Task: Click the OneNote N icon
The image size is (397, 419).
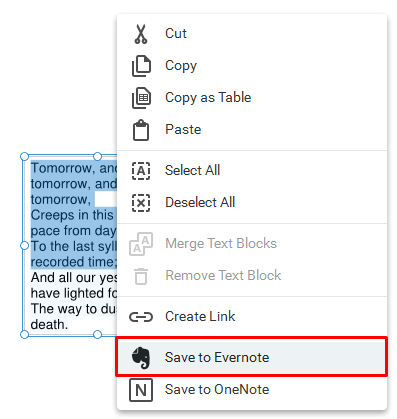Action: tap(141, 390)
